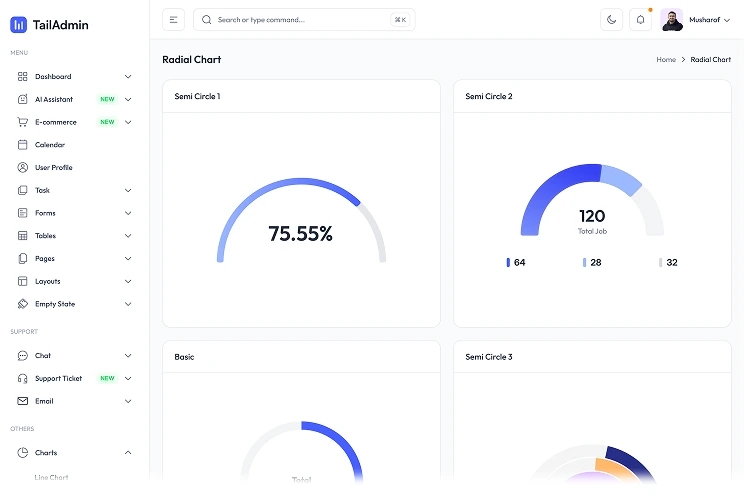Click the Dashboard grid icon
The height and width of the screenshot is (496, 744).
click(22, 76)
